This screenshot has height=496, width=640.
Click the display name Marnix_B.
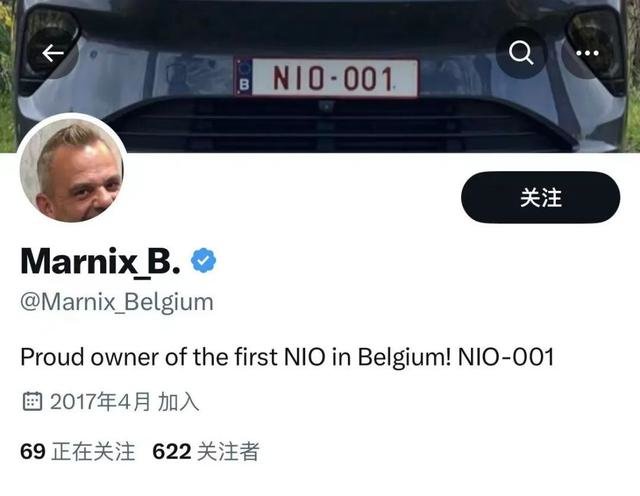point(100,261)
